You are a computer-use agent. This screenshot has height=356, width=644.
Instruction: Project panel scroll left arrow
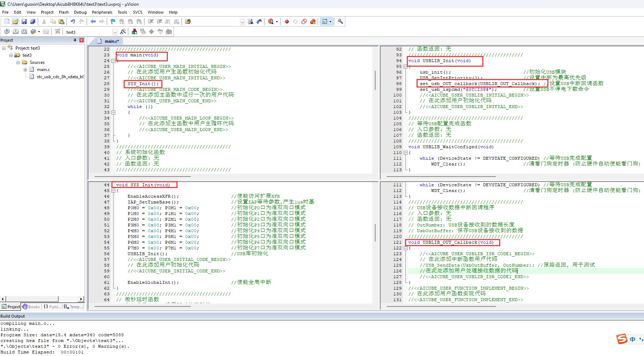pyautogui.click(x=3, y=299)
